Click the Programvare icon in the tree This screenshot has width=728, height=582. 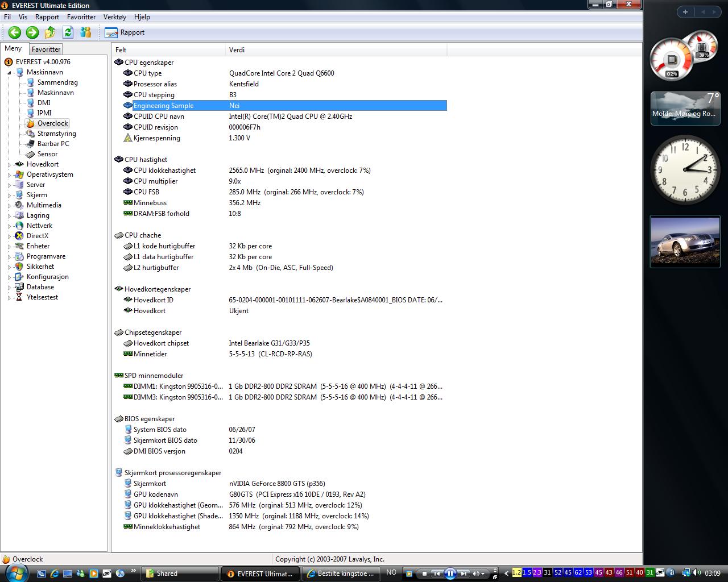click(x=19, y=256)
